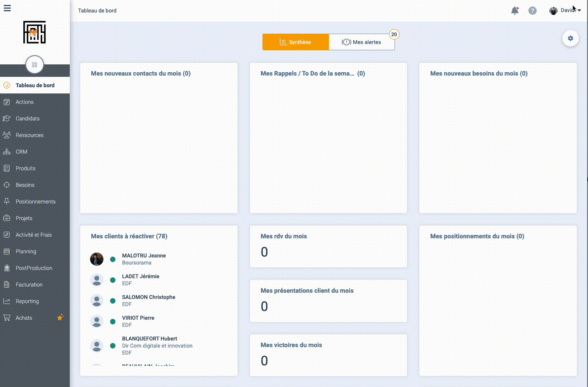This screenshot has width=588, height=387.
Task: Open the Facturation menu item
Action: coord(35,284)
